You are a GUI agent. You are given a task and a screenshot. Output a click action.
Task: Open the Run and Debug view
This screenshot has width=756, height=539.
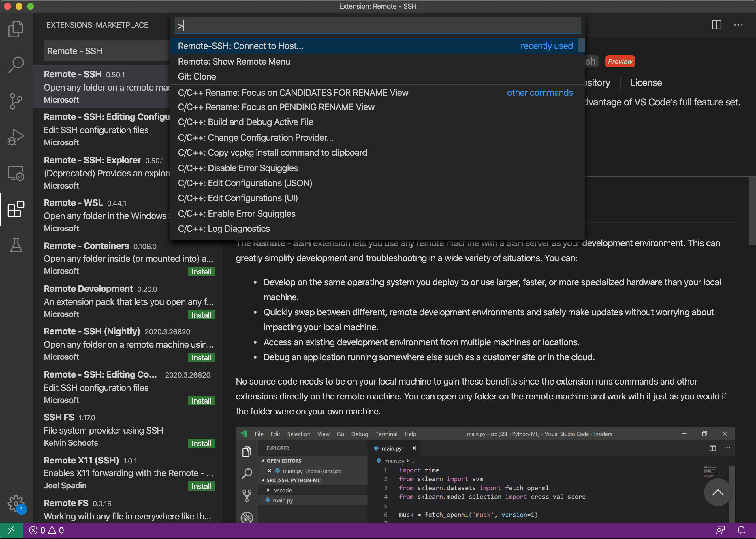16,137
